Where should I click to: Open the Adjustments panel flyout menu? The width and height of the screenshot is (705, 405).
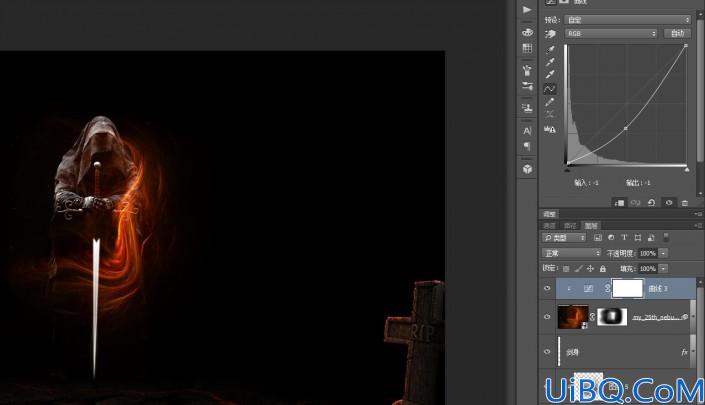point(698,214)
